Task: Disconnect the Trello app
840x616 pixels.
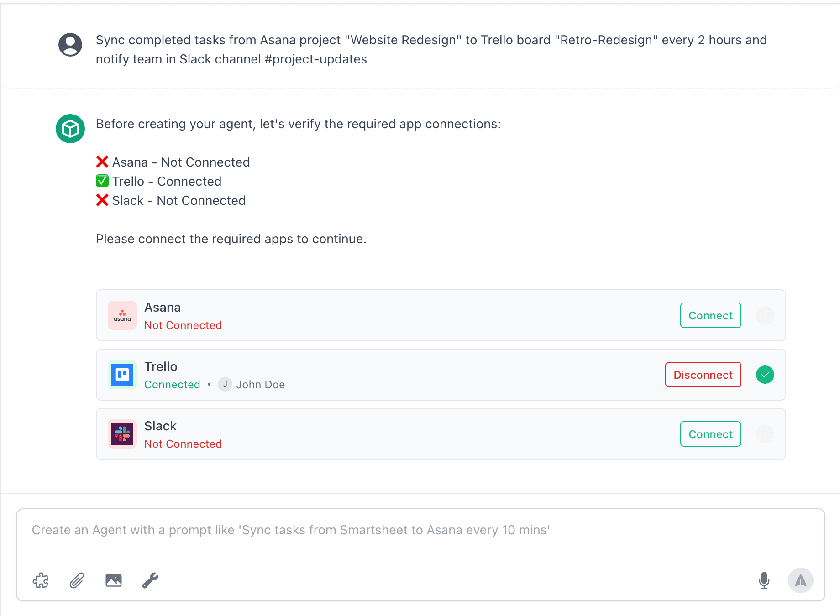Action: pos(703,375)
